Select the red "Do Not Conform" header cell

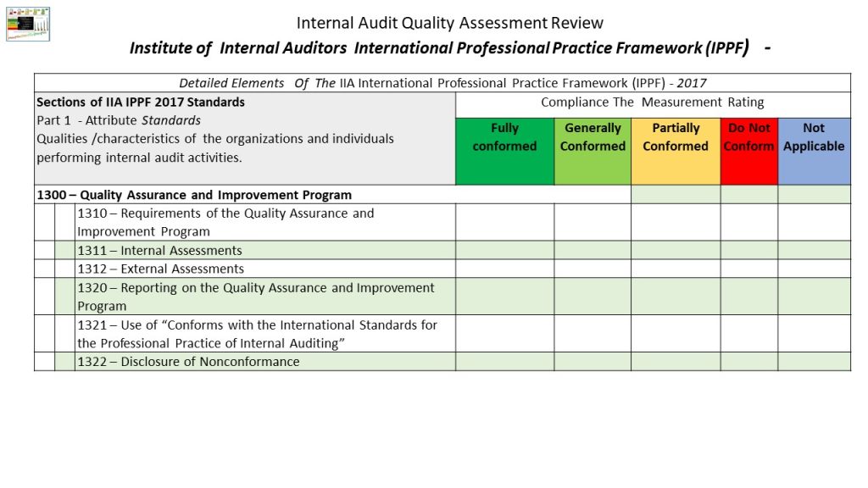tap(749, 151)
